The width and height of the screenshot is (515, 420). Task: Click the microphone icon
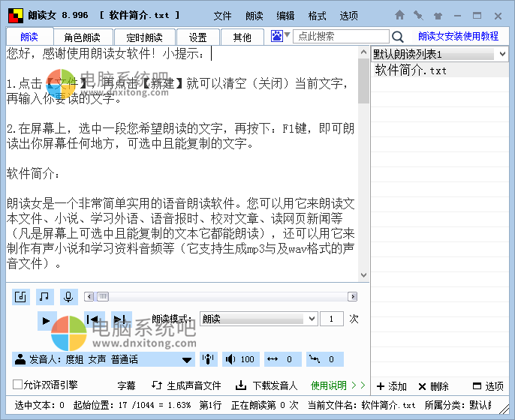tap(68, 297)
